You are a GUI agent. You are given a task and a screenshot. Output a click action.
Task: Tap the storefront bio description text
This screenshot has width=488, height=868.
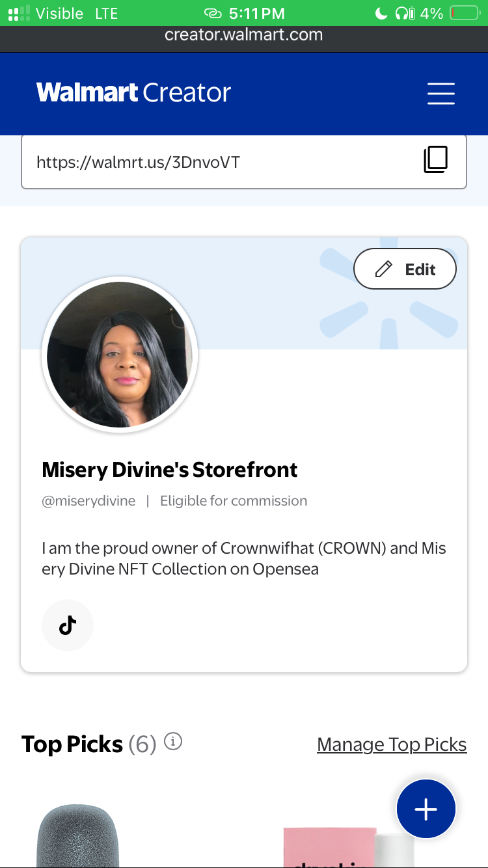(x=244, y=558)
